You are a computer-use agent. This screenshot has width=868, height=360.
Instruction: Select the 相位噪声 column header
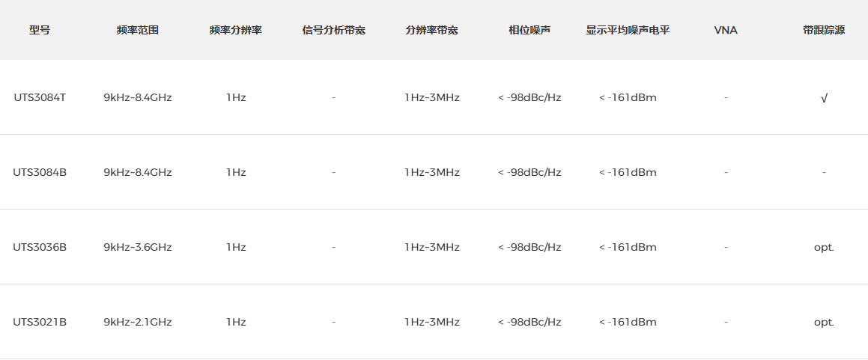pyautogui.click(x=529, y=31)
